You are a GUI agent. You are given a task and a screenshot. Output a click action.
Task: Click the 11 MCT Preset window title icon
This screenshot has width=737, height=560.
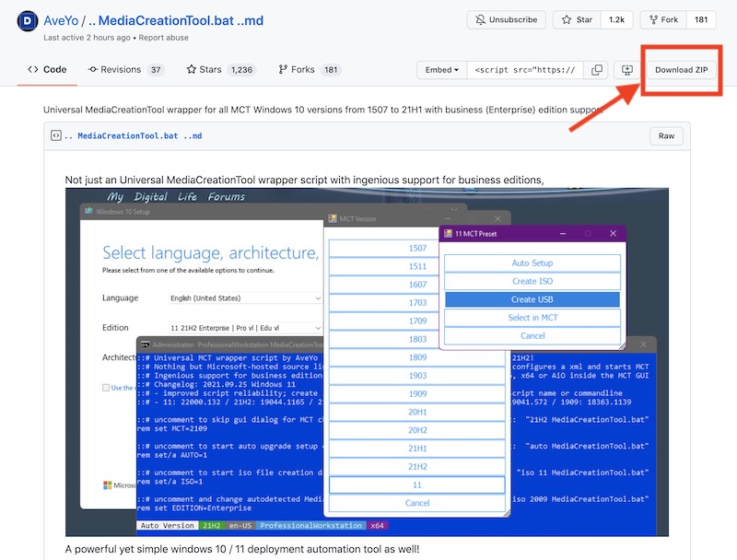(x=448, y=234)
